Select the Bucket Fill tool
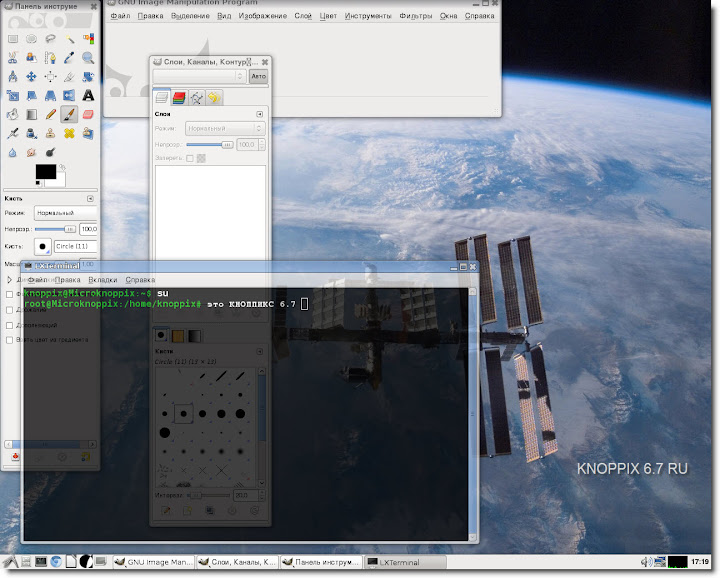Viewport: 720px width, 578px height. coord(13,115)
